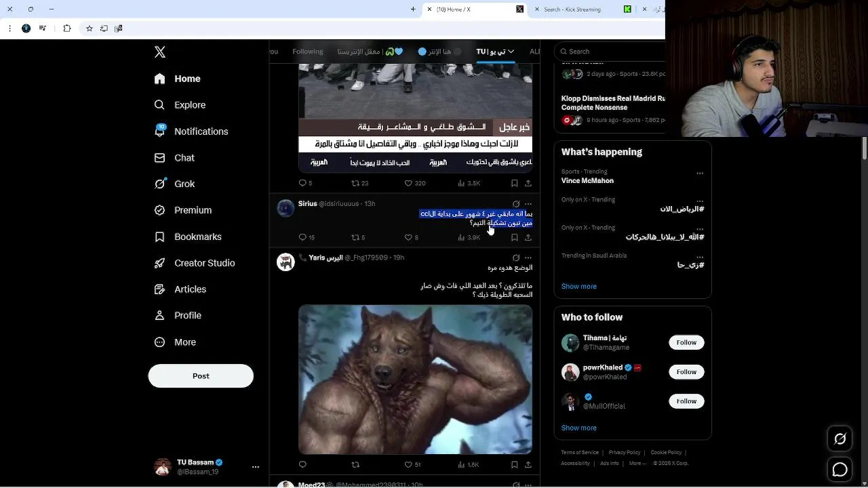
Task: Follow @MullOfficial
Action: 686,401
